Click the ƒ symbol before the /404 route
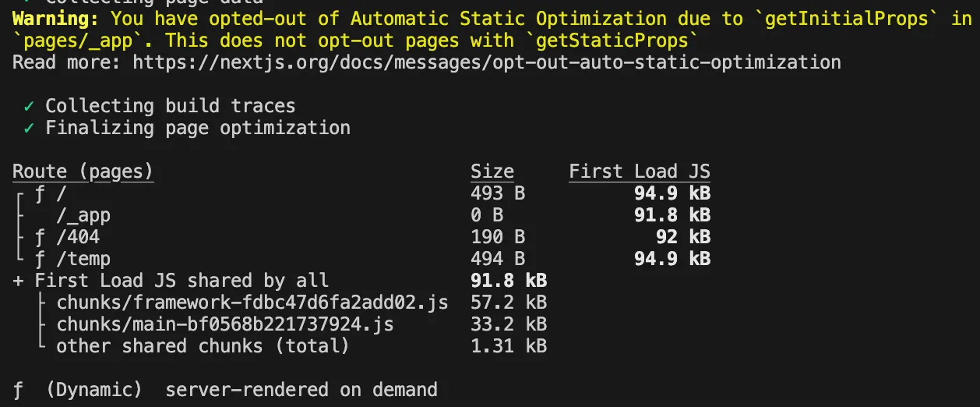Viewport: 980px width, 407px height. coord(40,237)
